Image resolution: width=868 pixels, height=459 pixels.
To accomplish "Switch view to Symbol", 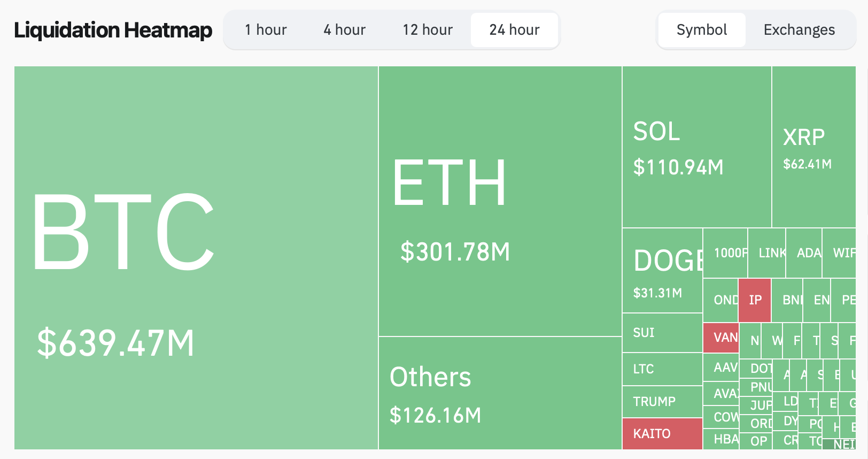I will click(x=702, y=30).
